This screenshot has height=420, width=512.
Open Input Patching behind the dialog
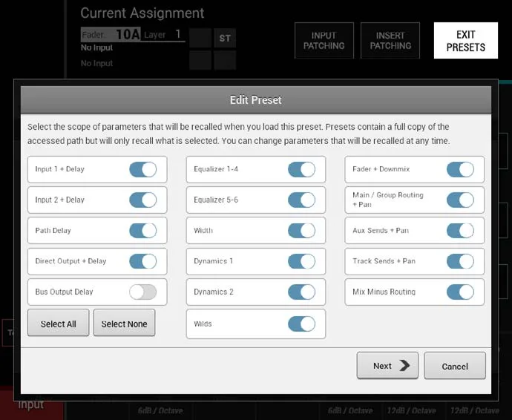324,41
